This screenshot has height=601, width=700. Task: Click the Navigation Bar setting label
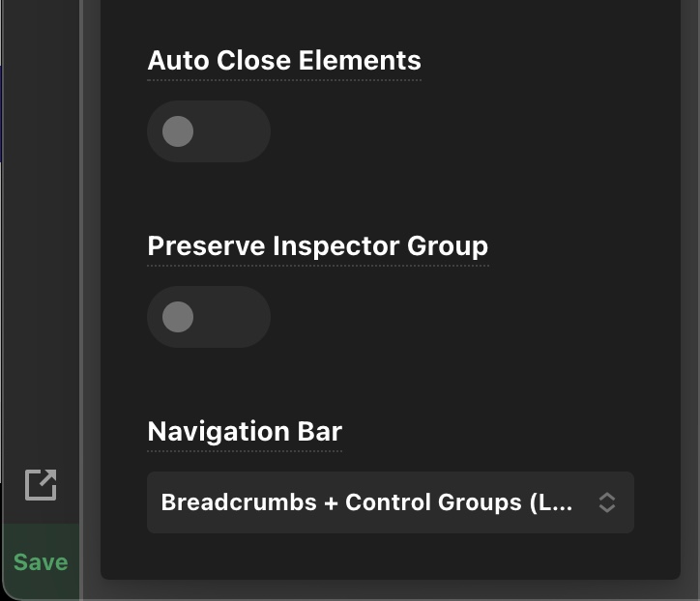coord(245,432)
